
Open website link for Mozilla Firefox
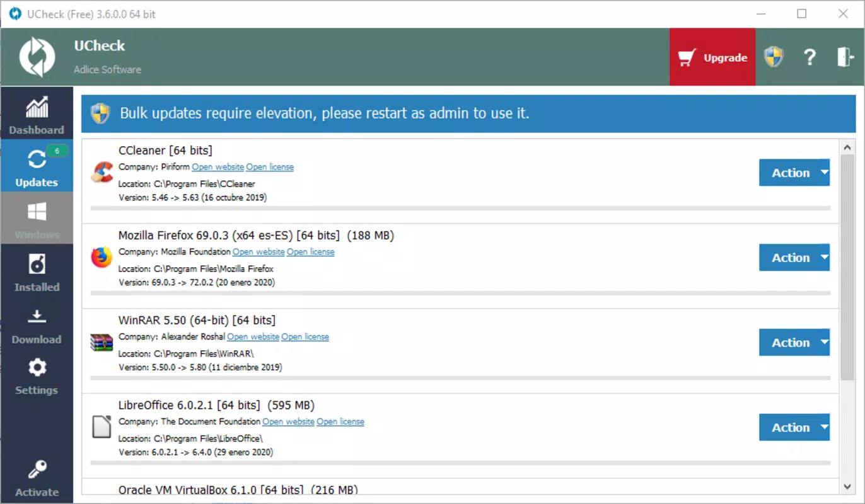coord(258,251)
